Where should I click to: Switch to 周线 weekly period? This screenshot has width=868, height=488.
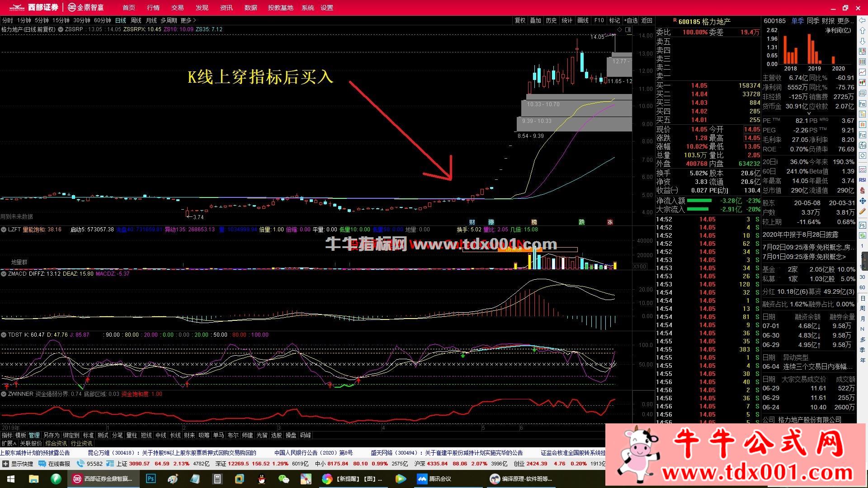(x=136, y=20)
